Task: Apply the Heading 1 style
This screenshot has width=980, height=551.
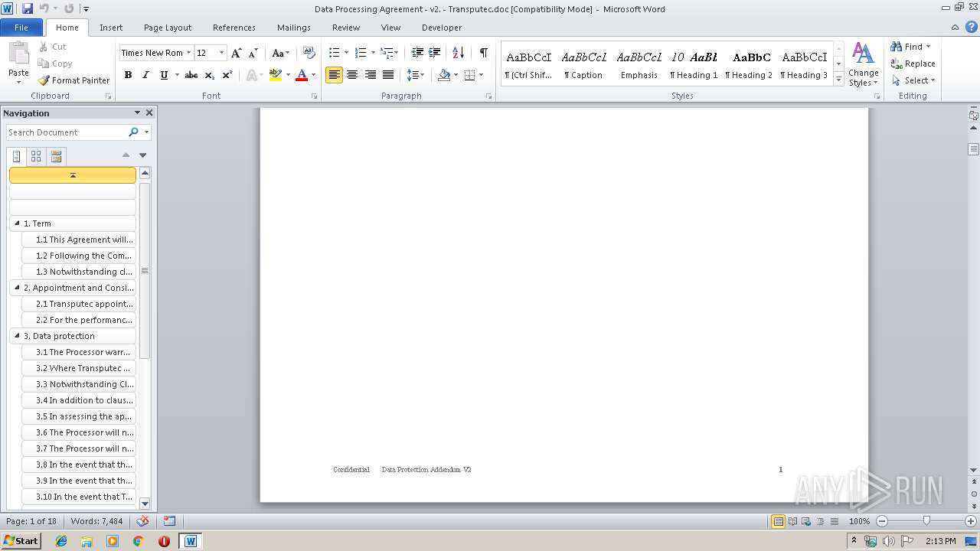Action: pyautogui.click(x=694, y=64)
